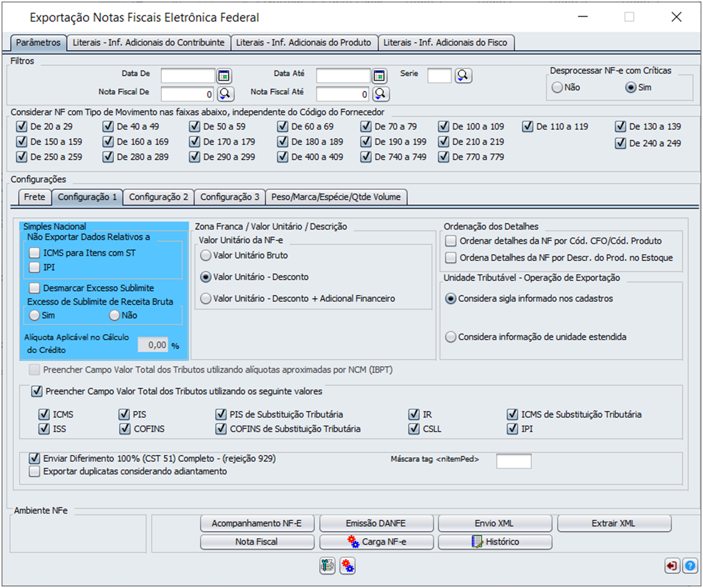703x588 pixels.
Task: Click the Serie input field
Action: tap(439, 75)
